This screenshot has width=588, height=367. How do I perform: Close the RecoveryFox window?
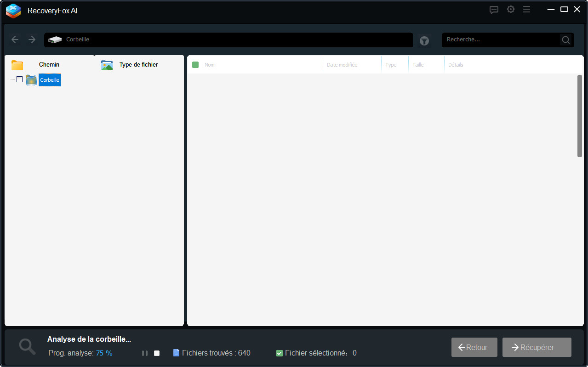point(577,9)
